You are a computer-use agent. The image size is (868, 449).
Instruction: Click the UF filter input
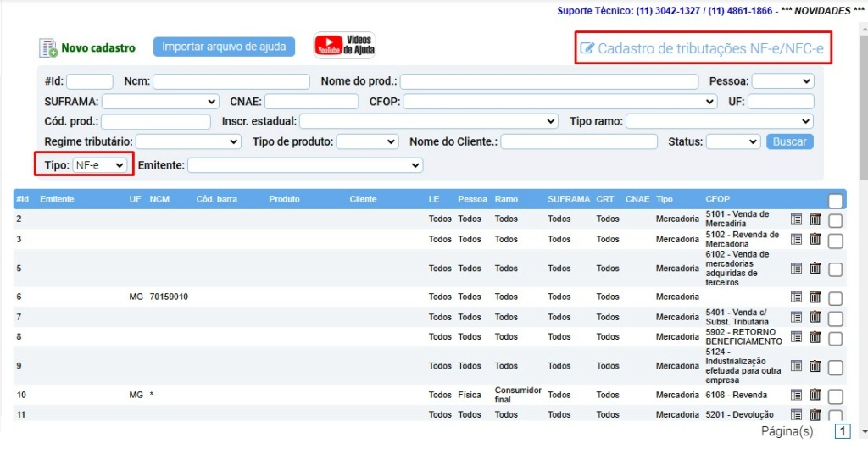(x=781, y=102)
